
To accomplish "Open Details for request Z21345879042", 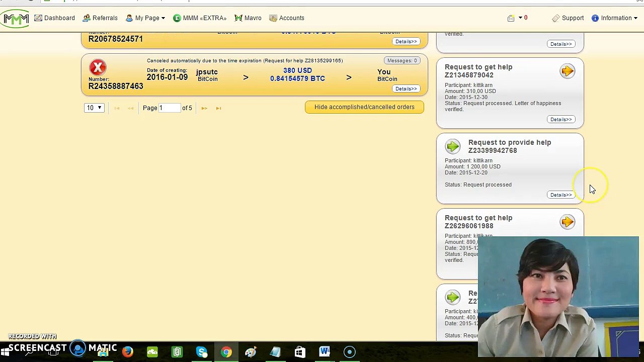I will [x=561, y=119].
